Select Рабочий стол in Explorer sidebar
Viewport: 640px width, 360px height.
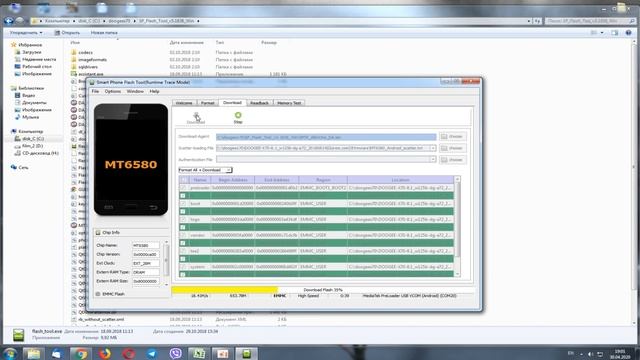tap(37, 66)
